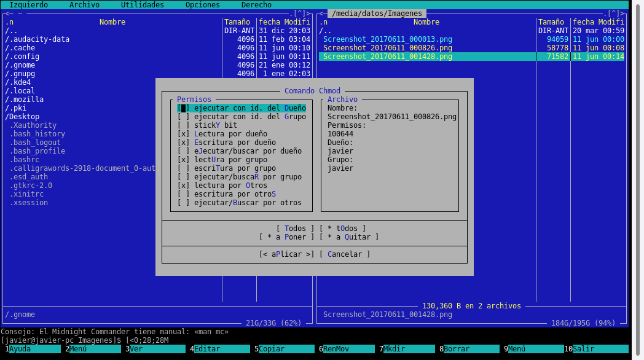Screen dimensions: 644x360
Task: Apply permissions with aPlicar button
Action: coord(287,254)
